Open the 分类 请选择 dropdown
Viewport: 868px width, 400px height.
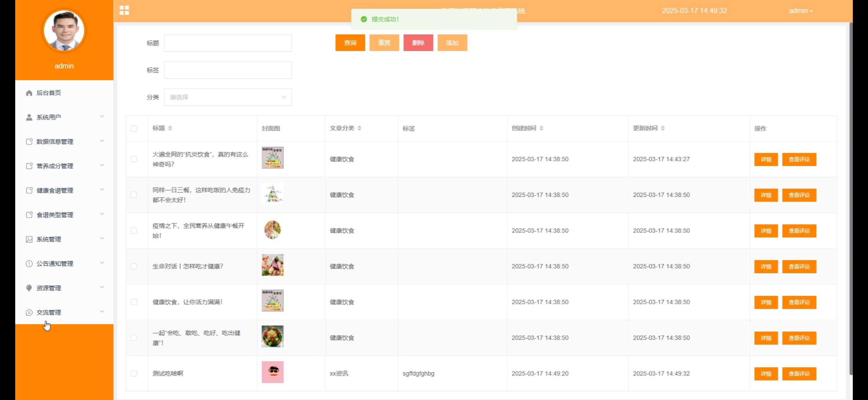(x=228, y=97)
